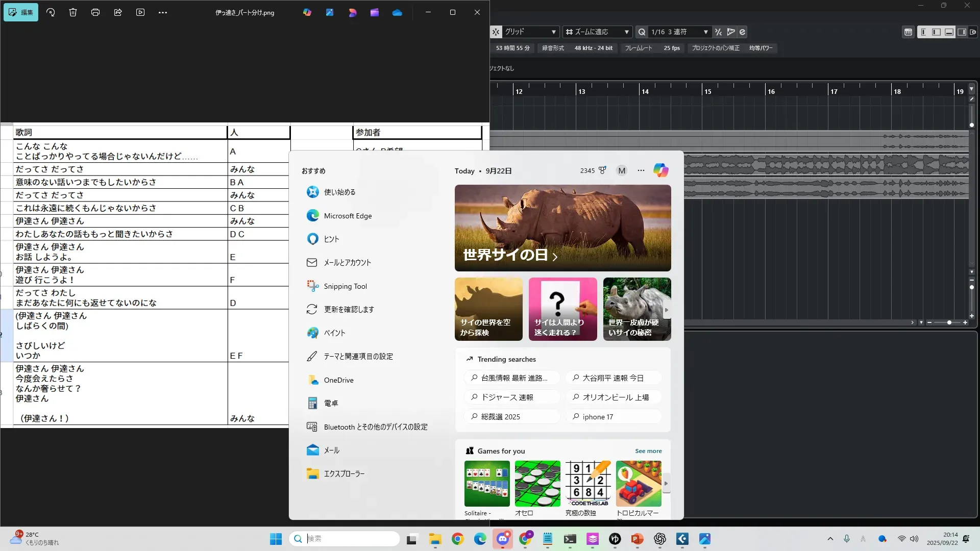980x551 pixels.
Task: Click the Copilot icon in search panel
Action: 661,170
